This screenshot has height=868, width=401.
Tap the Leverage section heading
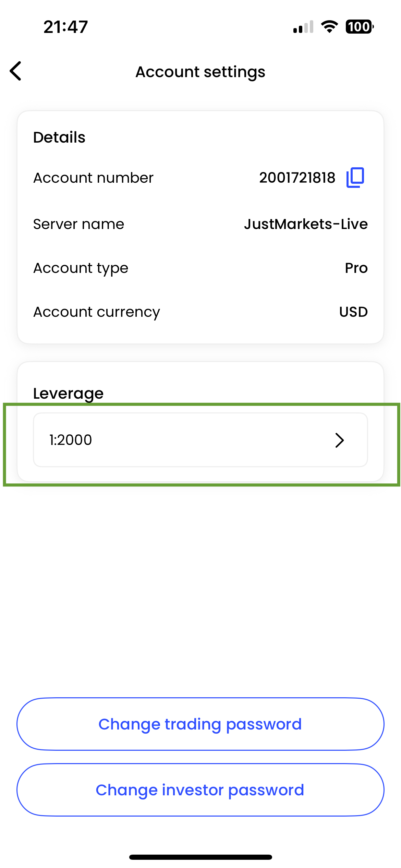[68, 394]
